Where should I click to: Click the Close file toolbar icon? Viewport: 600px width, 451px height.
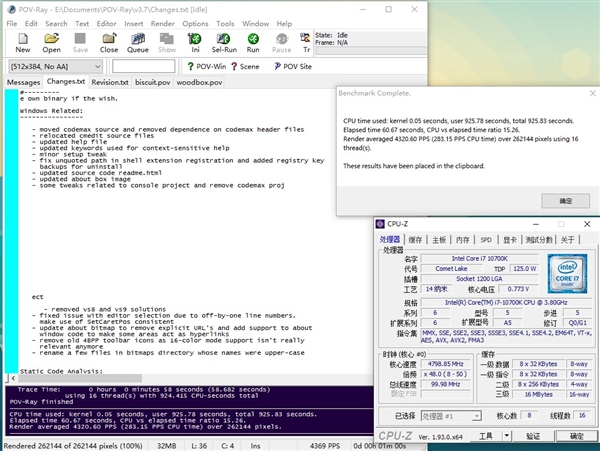(x=109, y=43)
